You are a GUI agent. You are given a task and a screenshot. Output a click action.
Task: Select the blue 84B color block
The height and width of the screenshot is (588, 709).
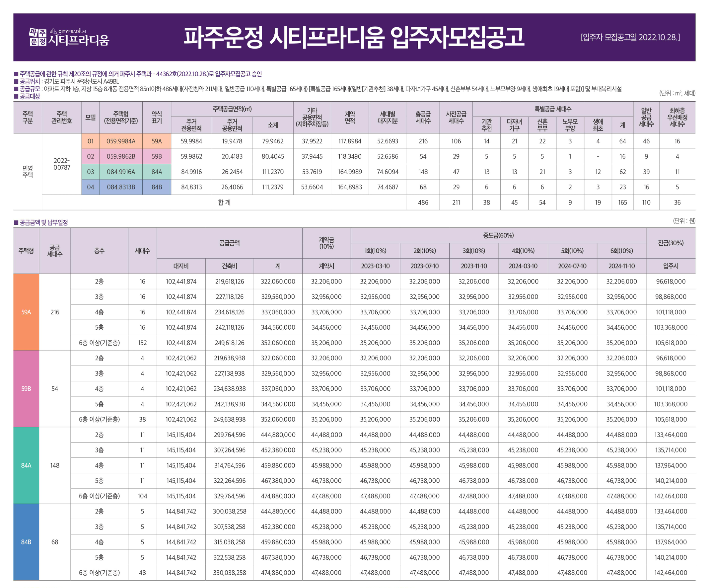[x=26, y=542]
